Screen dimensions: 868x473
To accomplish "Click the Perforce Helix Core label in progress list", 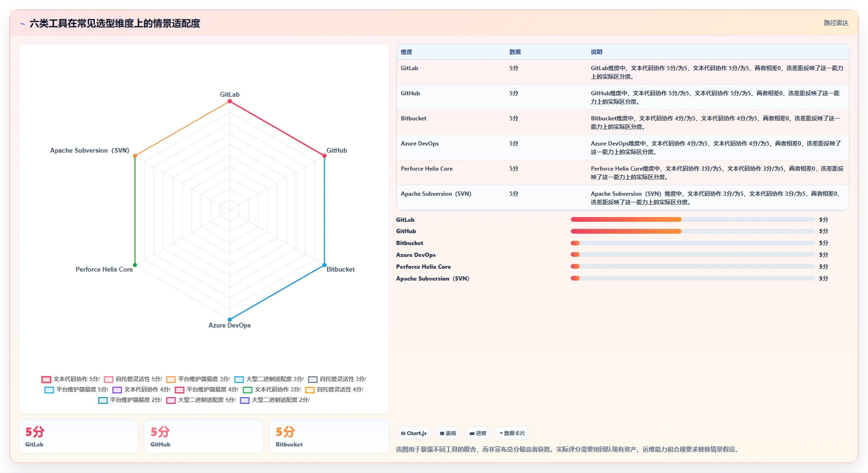I will [423, 267].
